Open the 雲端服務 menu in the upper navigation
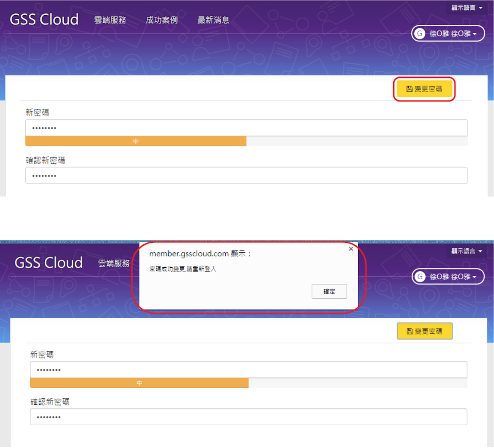Screen dimensions: 494x448 point(110,20)
